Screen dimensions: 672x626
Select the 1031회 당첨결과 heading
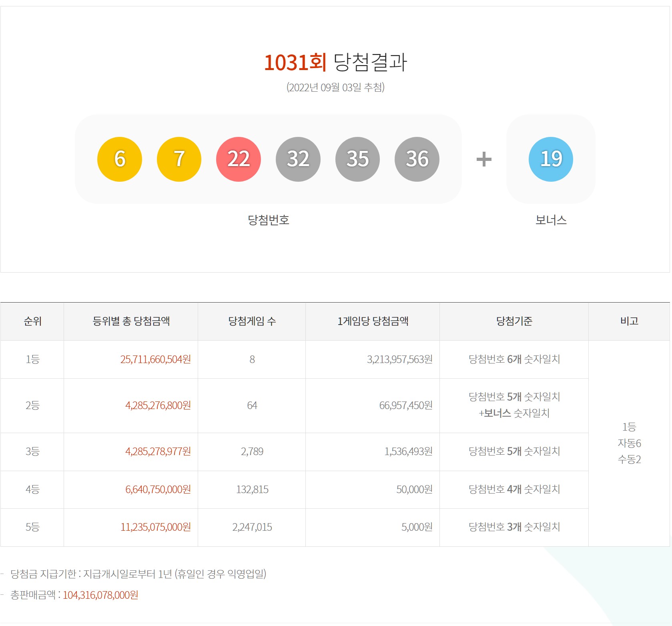click(335, 62)
